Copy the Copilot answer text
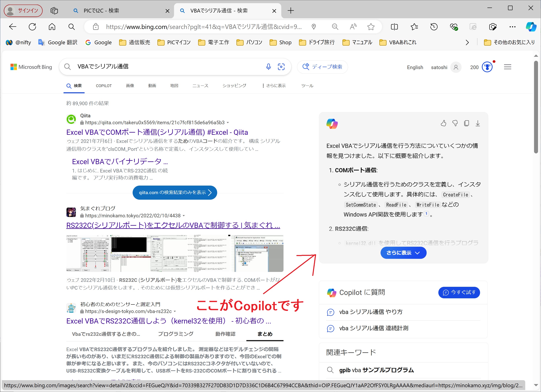 (x=467, y=123)
